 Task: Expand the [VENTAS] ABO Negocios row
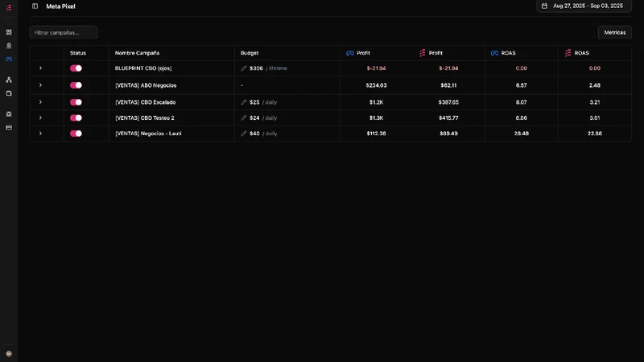point(40,85)
